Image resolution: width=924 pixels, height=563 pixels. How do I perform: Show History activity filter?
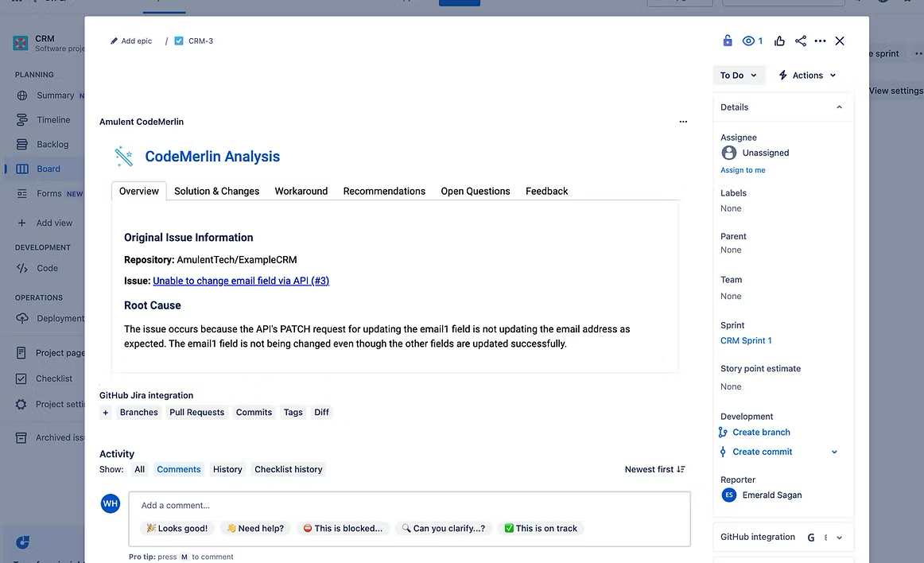point(227,470)
